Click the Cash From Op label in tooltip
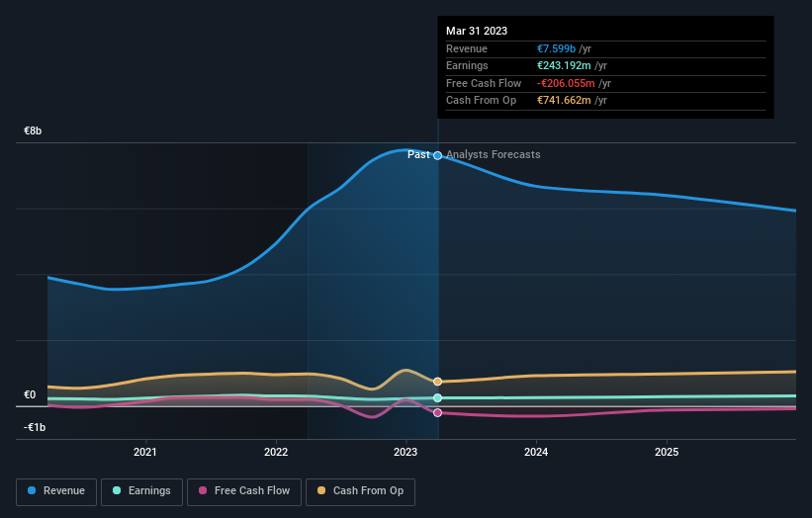 [x=481, y=101]
